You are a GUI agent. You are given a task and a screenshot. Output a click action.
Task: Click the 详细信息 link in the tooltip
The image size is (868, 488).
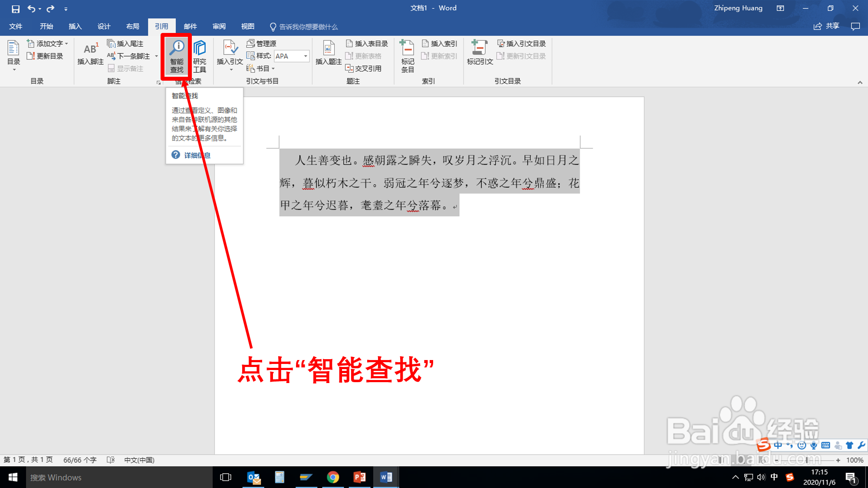pyautogui.click(x=197, y=155)
